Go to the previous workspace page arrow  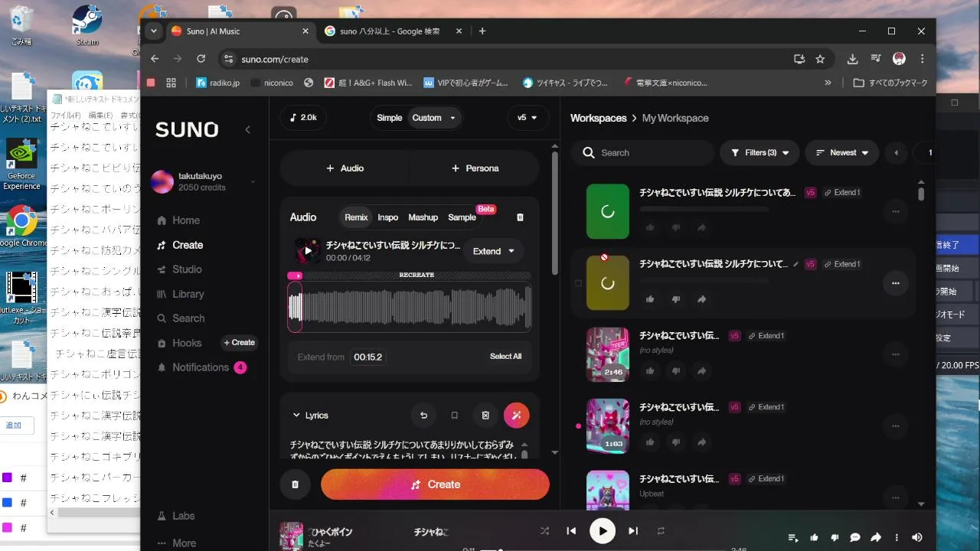click(896, 153)
